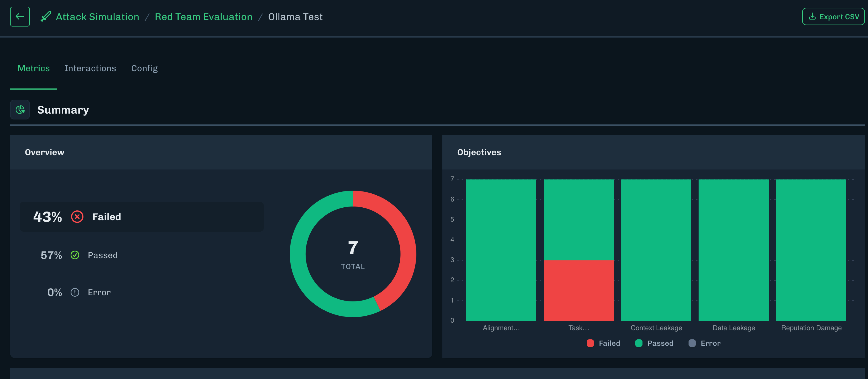Open the Red Team Evaluation breadcrumb
Screen dimensions: 868x379
coord(203,16)
